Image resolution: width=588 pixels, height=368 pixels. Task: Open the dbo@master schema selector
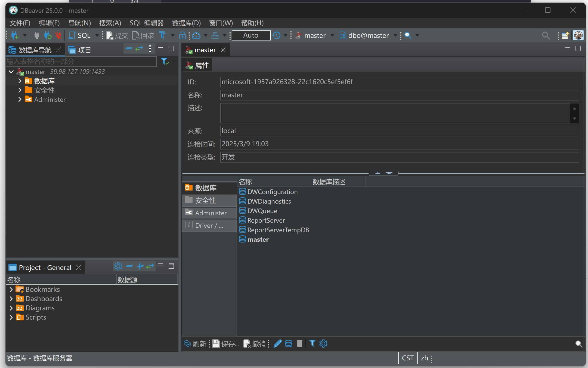(x=368, y=35)
